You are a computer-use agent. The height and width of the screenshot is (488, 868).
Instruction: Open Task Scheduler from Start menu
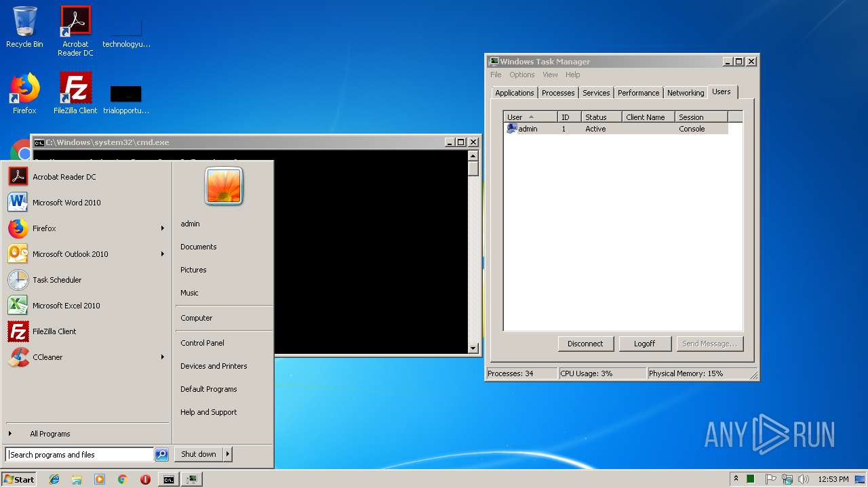click(86, 280)
